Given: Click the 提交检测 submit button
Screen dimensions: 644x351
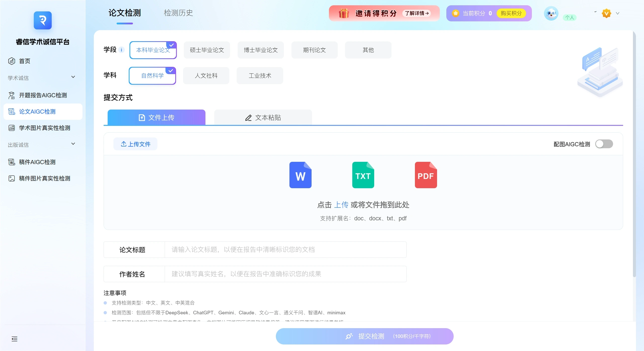Looking at the screenshot, I should [x=364, y=336].
